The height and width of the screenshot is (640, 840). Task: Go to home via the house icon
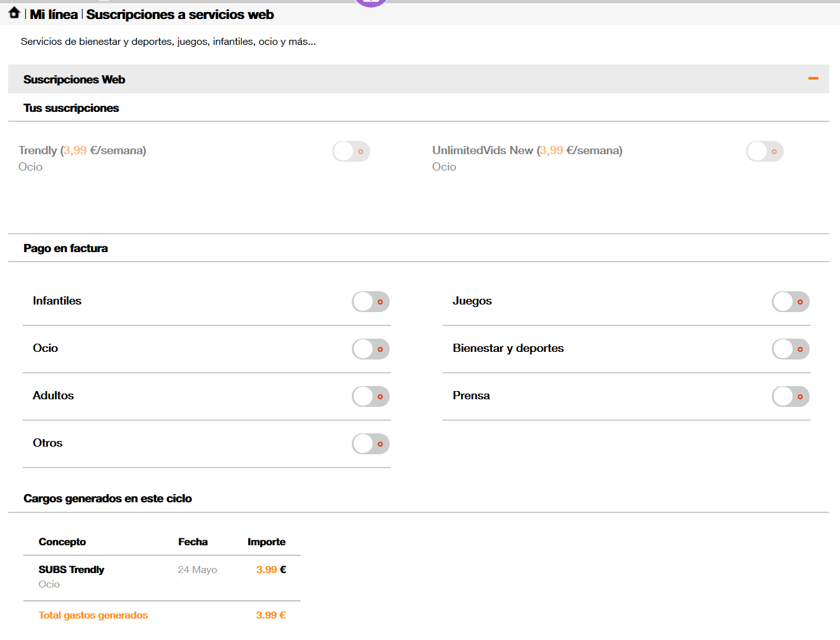coord(14,13)
